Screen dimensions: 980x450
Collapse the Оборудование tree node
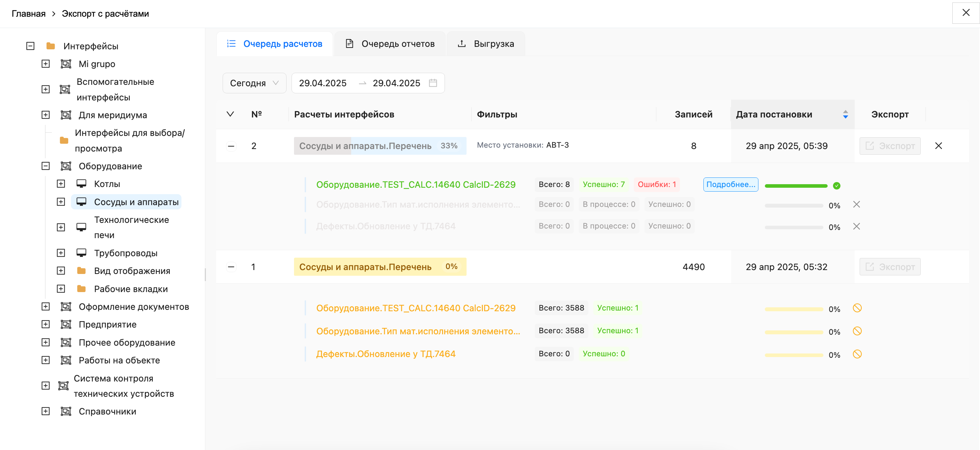click(x=46, y=166)
